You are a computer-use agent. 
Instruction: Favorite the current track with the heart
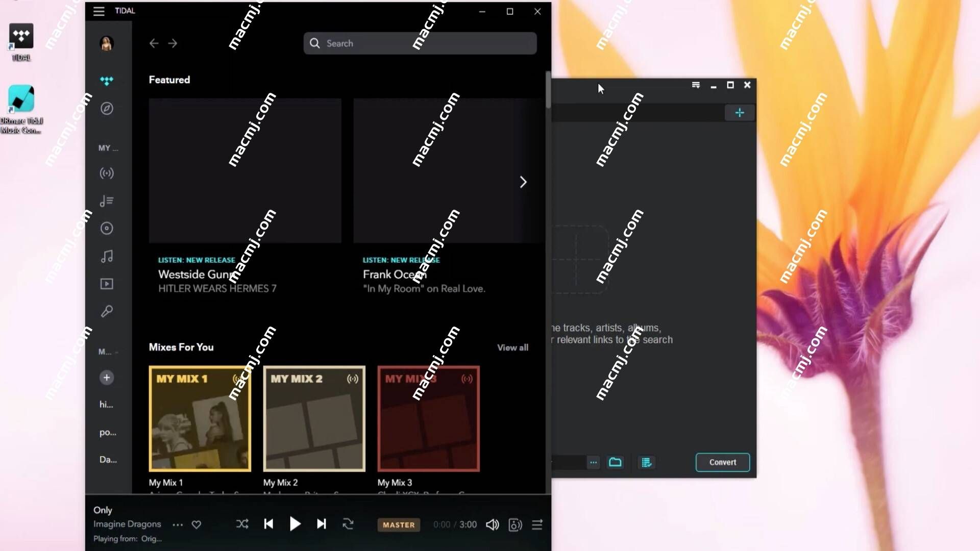pyautogui.click(x=197, y=524)
